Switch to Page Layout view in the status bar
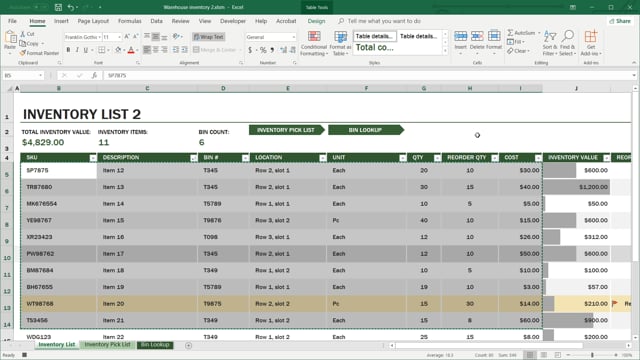This screenshot has height=360, width=640. point(544,355)
